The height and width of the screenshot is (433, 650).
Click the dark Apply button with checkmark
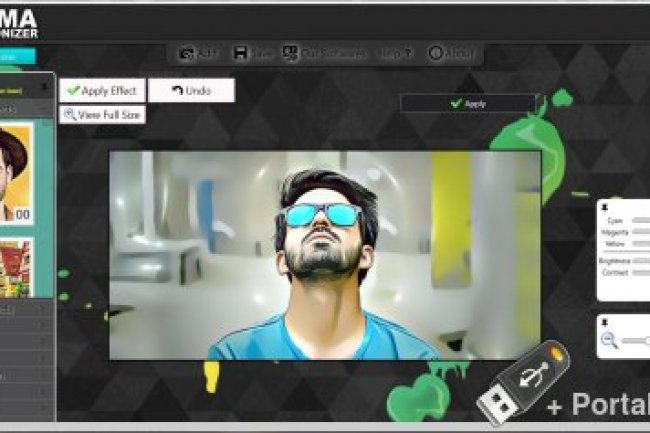pyautogui.click(x=467, y=103)
